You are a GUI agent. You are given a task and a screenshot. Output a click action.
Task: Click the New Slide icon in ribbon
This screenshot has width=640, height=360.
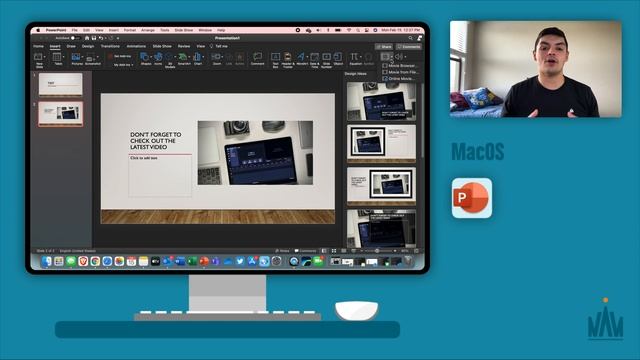point(38,57)
